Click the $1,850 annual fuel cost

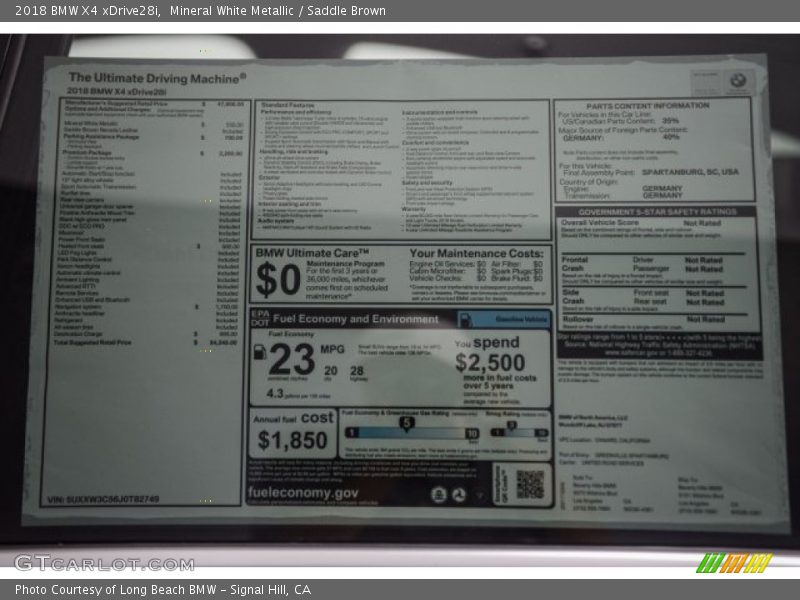(x=292, y=439)
